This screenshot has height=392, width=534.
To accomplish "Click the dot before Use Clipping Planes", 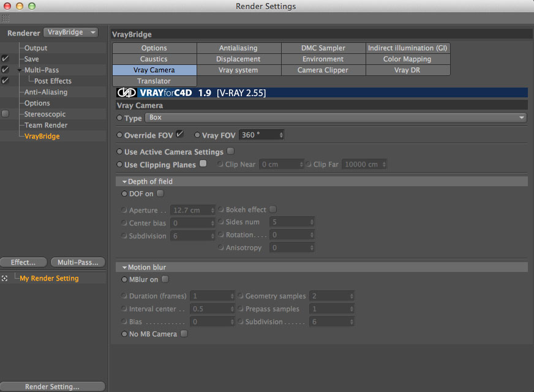I will (119, 164).
